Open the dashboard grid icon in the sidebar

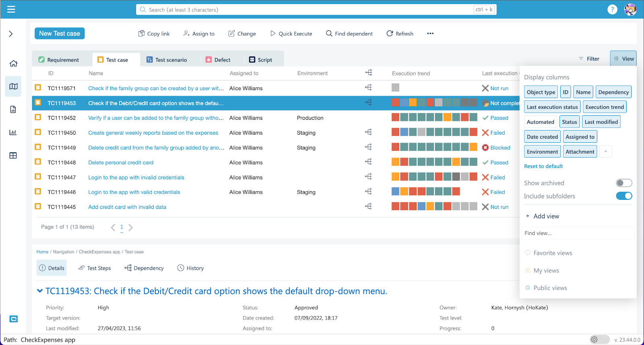(13, 156)
